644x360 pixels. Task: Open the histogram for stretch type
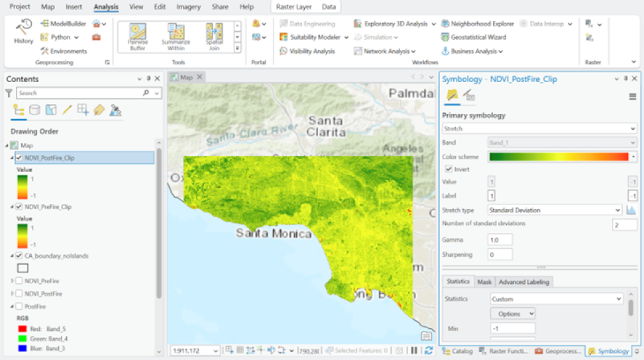click(631, 210)
